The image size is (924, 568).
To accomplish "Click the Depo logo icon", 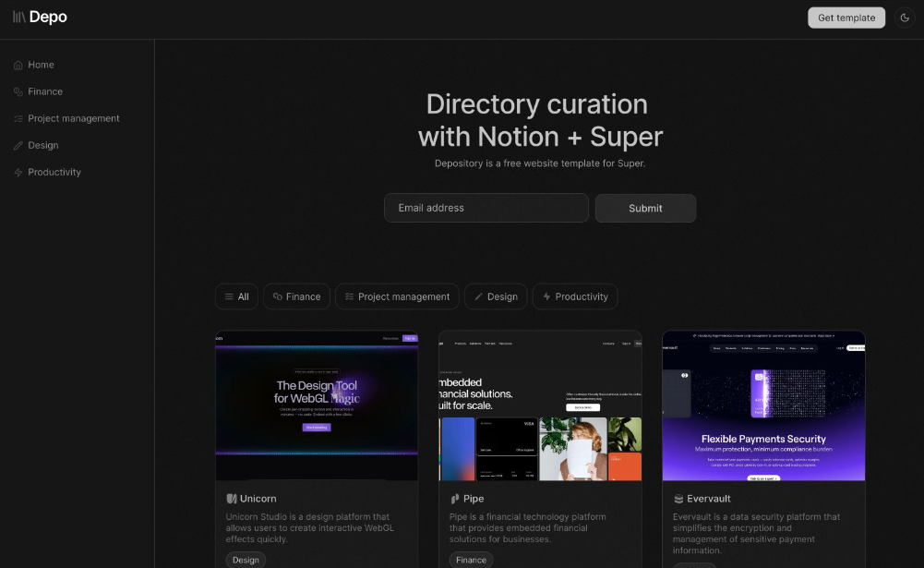I will [18, 18].
